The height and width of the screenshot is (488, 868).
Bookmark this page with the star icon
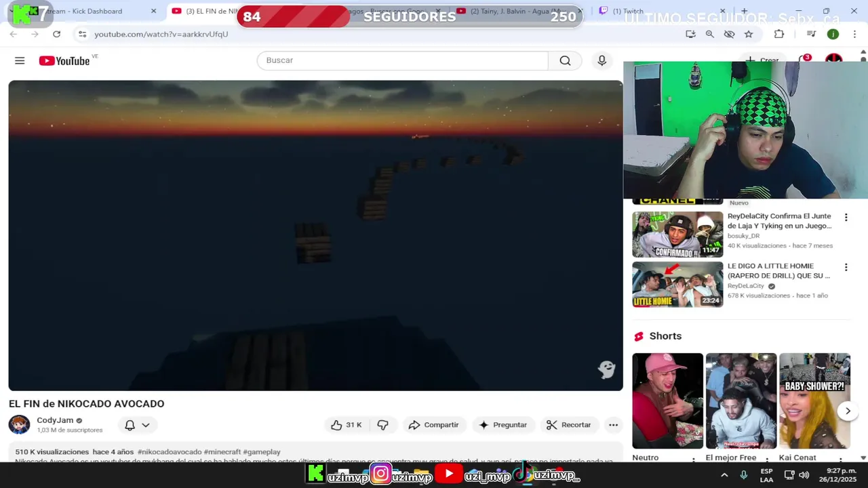click(749, 34)
